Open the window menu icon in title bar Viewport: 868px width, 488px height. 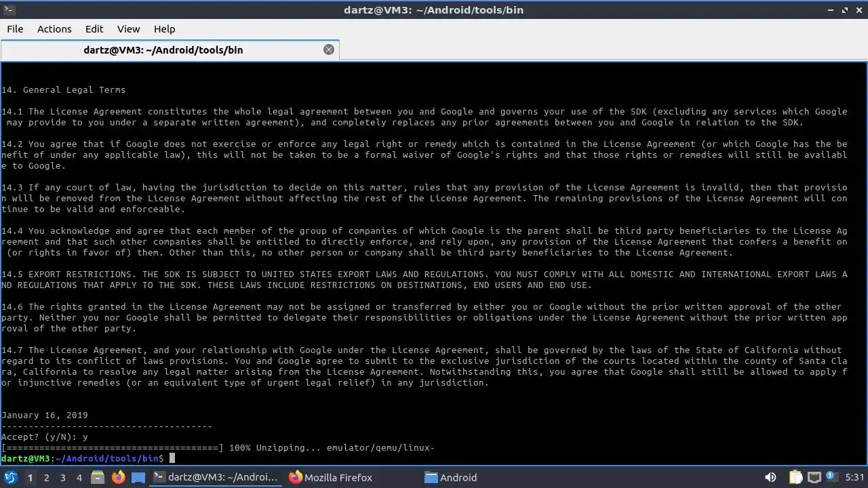(x=8, y=9)
